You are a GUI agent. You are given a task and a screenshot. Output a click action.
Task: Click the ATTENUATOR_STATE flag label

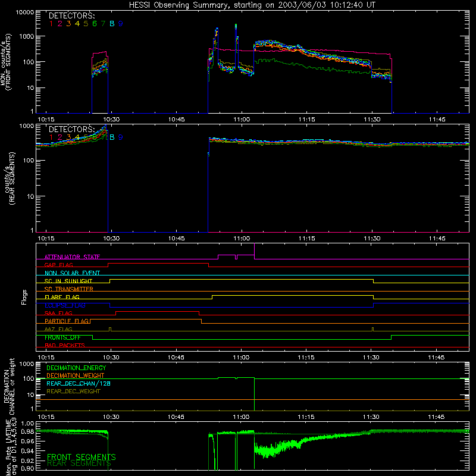72,257
